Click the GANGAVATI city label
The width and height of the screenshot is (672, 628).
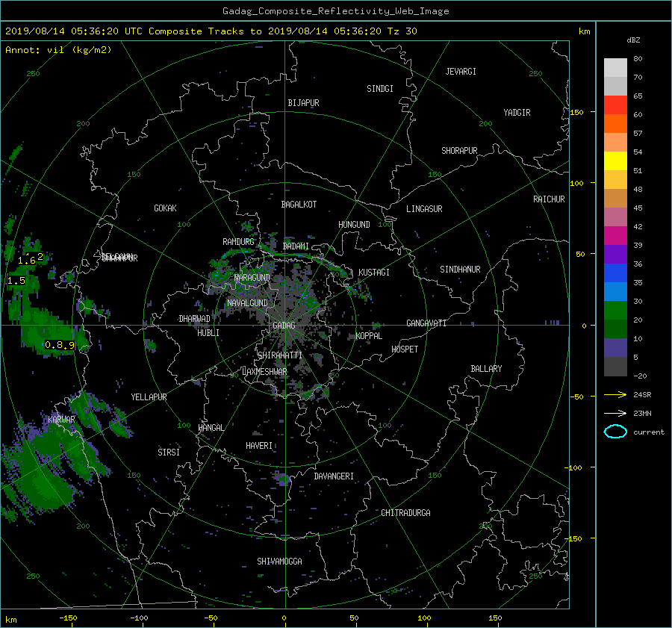(x=426, y=323)
